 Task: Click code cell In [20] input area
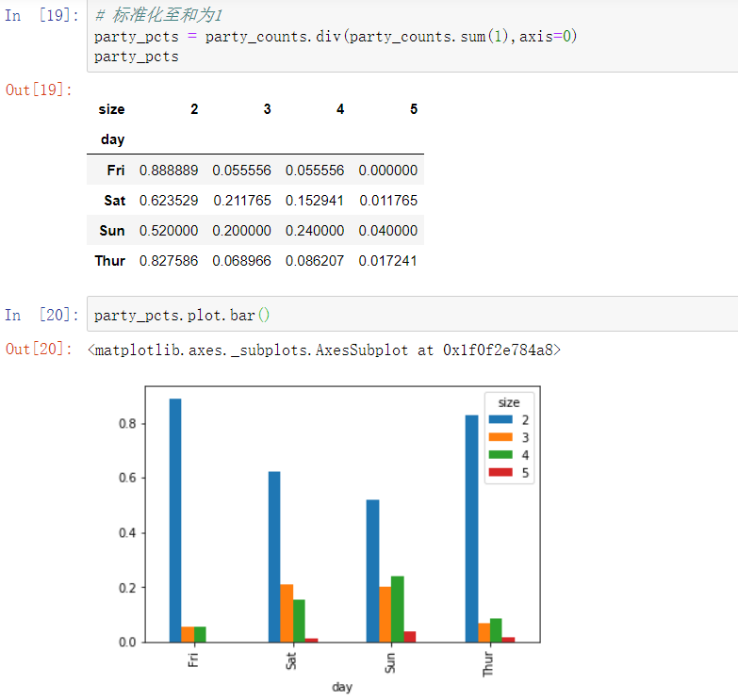point(412,315)
